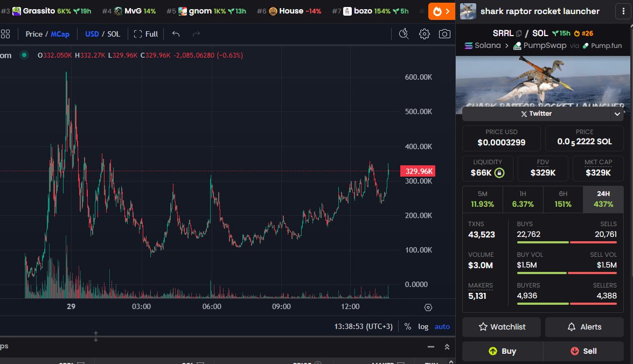Click the VOLUME $3.0M value
The image size is (633, 364).
pyautogui.click(x=481, y=265)
